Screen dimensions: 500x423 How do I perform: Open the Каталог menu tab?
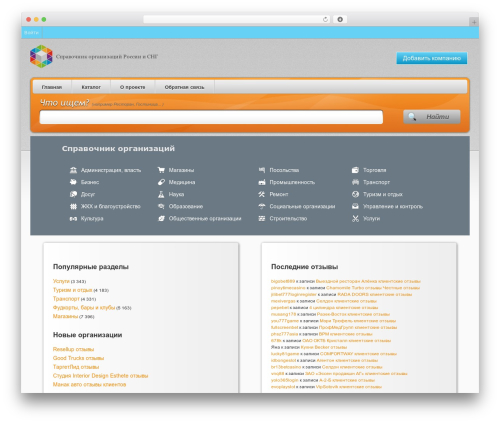(x=91, y=87)
